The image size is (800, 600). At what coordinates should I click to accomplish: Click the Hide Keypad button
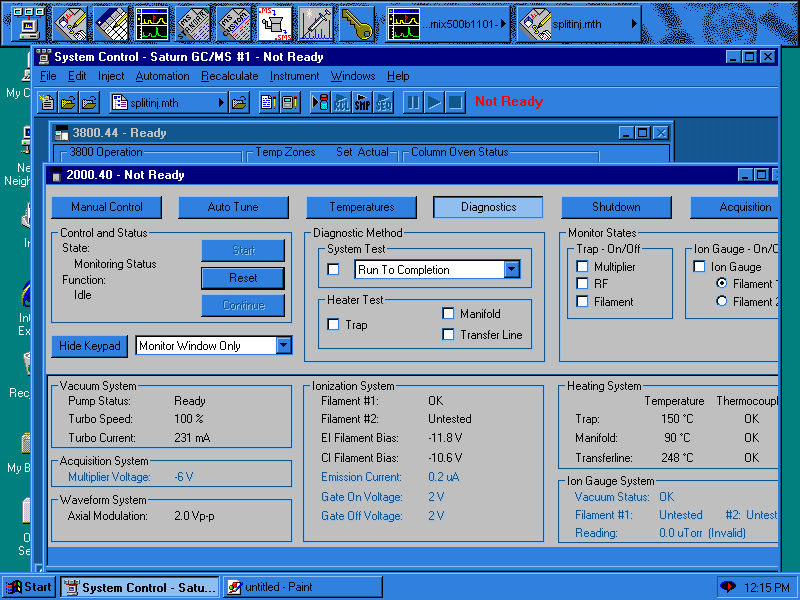click(x=89, y=346)
